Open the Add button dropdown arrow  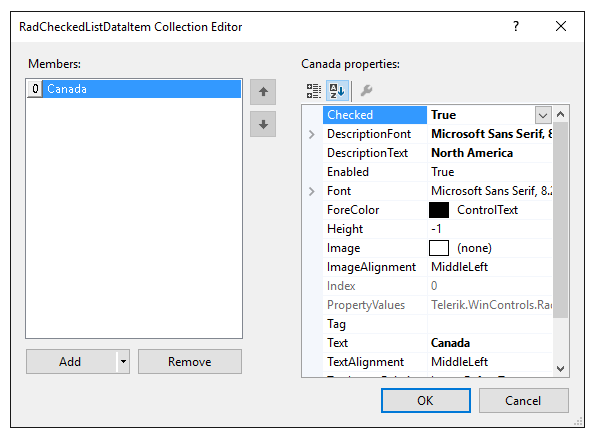pyautogui.click(x=123, y=361)
